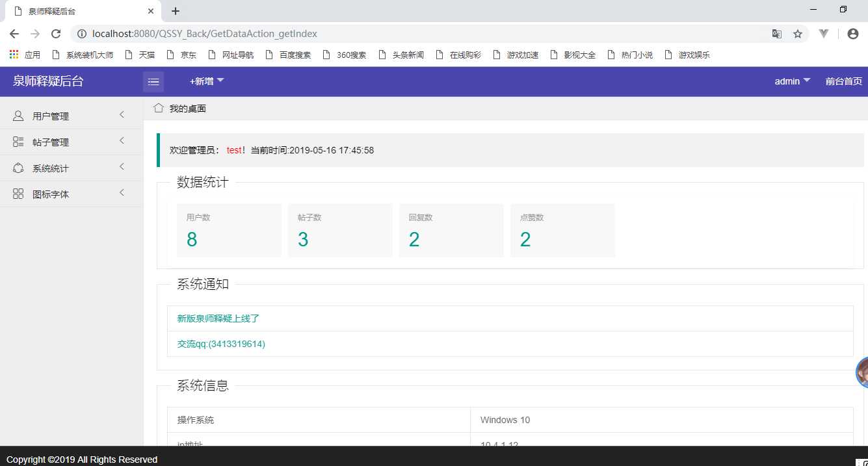This screenshot has width=868, height=466.
Task: Click the home icon beside 我的桌面
Action: click(158, 108)
